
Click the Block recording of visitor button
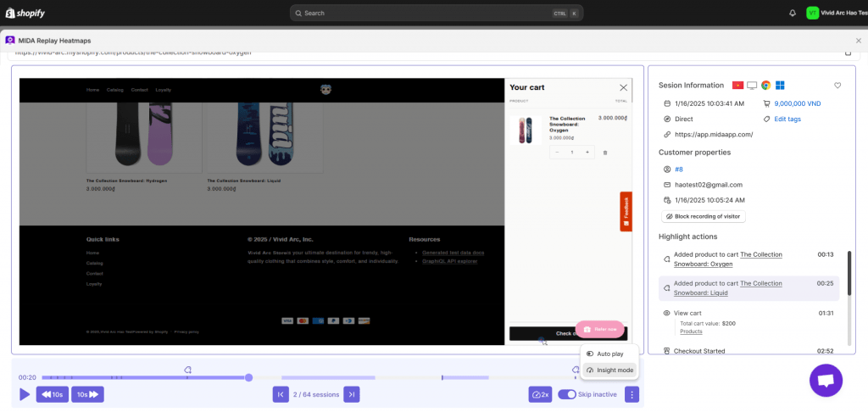pos(702,216)
